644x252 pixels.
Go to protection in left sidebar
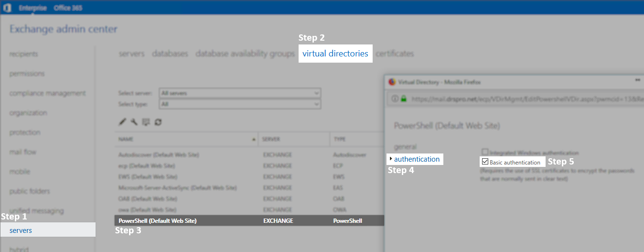coord(25,132)
